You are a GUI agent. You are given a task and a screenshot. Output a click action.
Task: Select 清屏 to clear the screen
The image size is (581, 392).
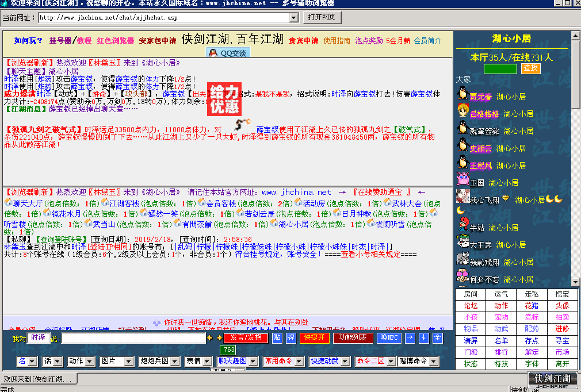point(471,340)
